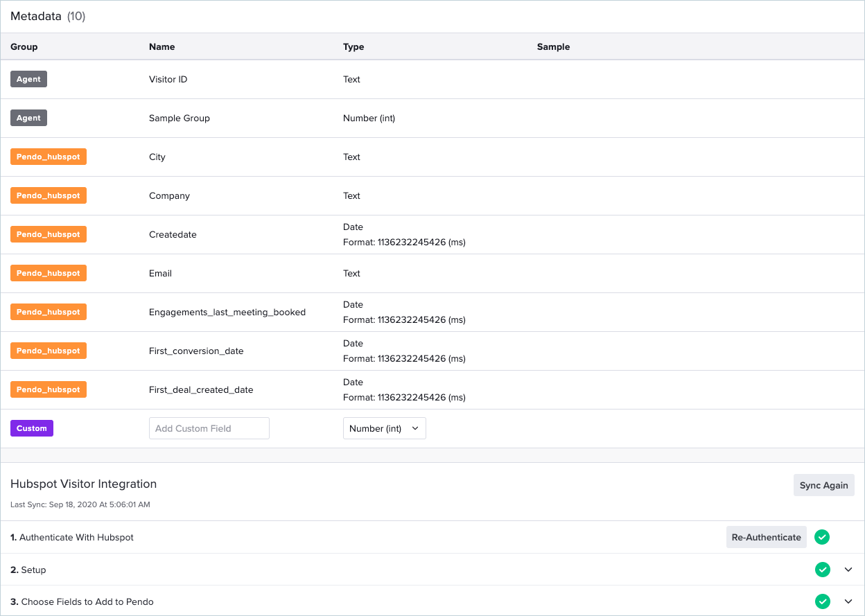Screen dimensions: 865x616
Task: Select the First_conversion_date name cell
Action: coord(196,351)
